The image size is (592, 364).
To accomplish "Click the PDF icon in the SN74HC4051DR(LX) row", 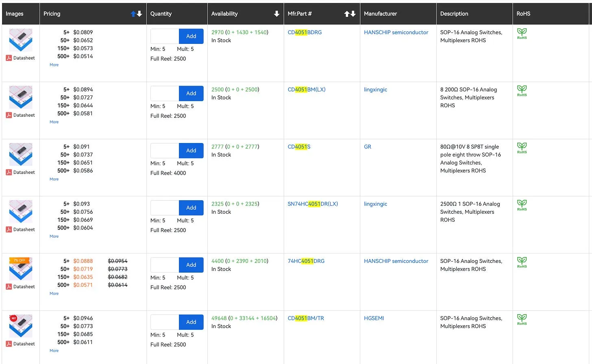I will point(9,230).
